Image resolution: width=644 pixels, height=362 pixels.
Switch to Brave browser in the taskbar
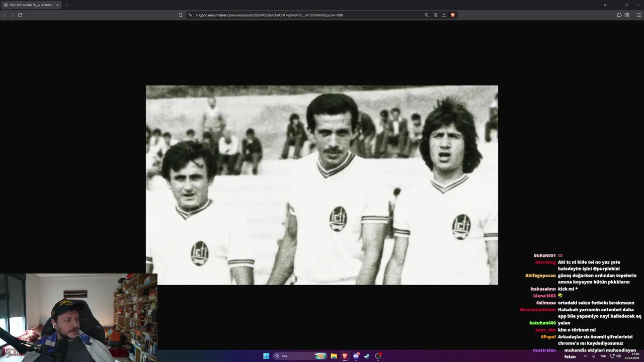click(345, 356)
